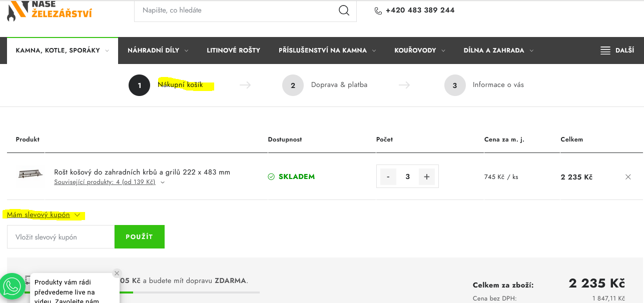Screen dimensions: 644x303
Task: Click the quantity value 3 field
Action: (408, 176)
